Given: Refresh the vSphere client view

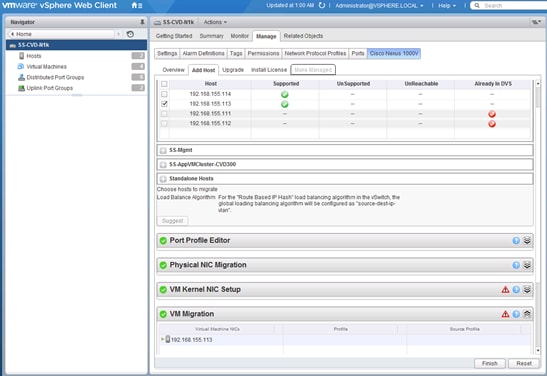Looking at the screenshot, I should pos(322,6).
